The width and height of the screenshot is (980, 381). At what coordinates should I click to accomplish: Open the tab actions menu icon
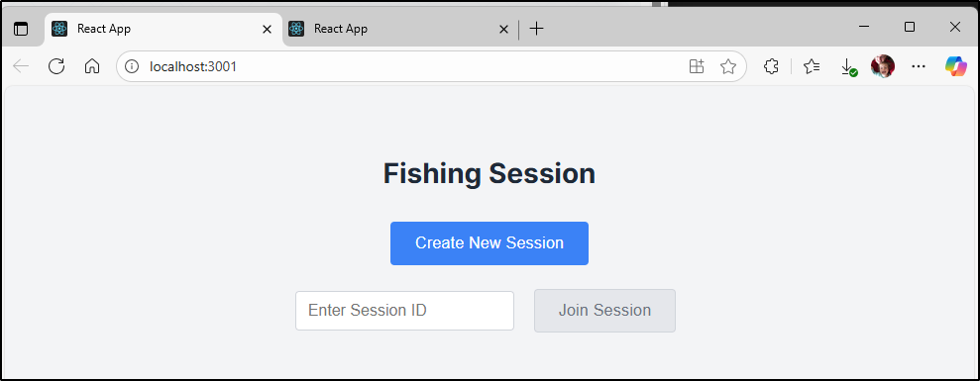click(x=21, y=29)
